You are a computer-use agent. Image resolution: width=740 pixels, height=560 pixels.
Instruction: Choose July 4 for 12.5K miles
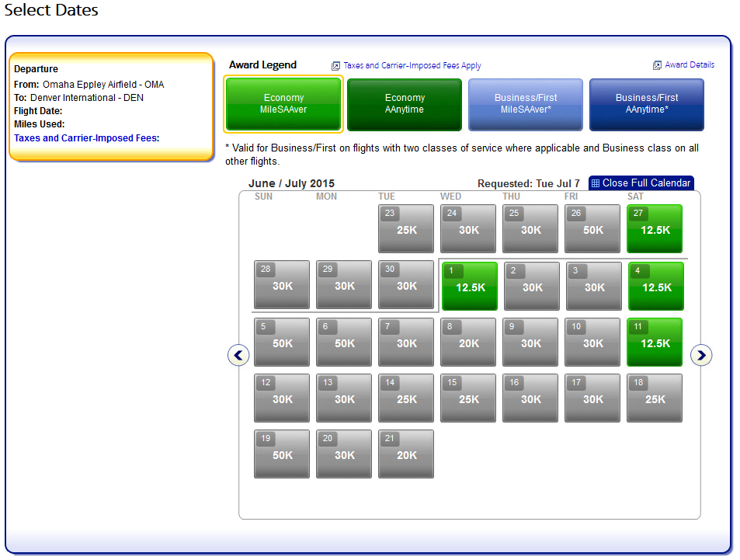point(655,287)
